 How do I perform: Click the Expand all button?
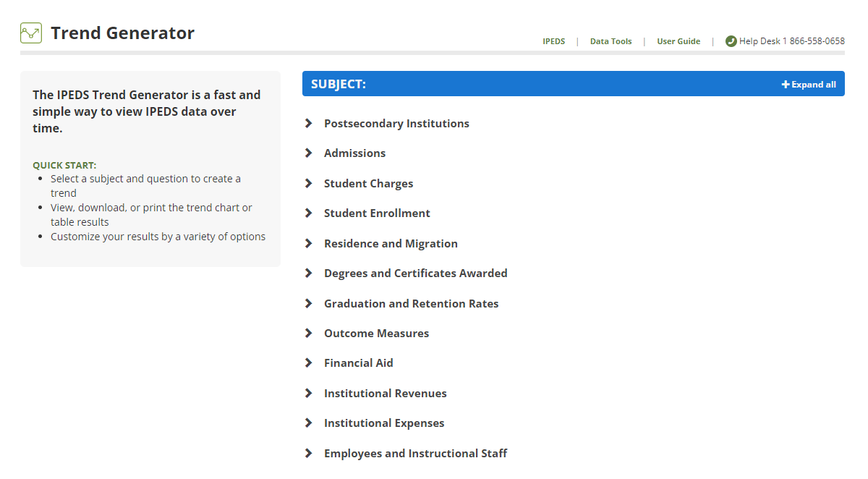tap(809, 85)
